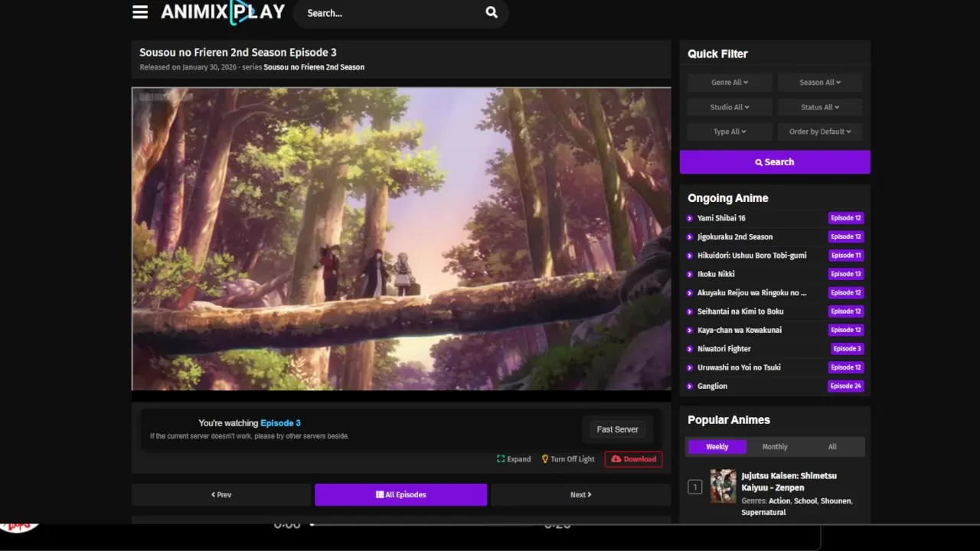Click Episode 3 badge for Niwatori Fighter
The image size is (980, 551).
pos(848,349)
